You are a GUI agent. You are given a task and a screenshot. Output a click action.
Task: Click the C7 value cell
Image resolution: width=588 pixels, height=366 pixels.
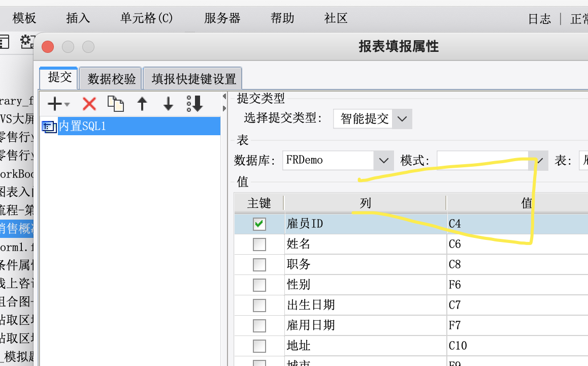(x=518, y=305)
